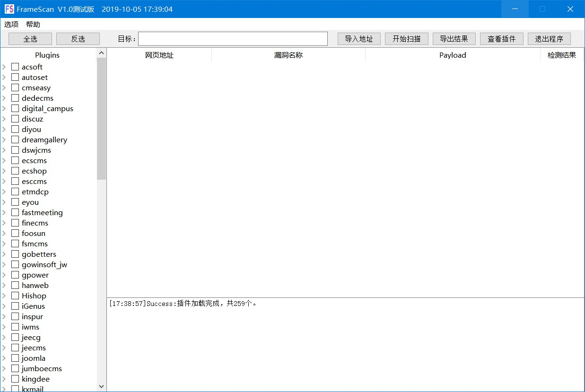Expand the gpower tree node
Viewport: 585px width, 392px height.
(4, 275)
